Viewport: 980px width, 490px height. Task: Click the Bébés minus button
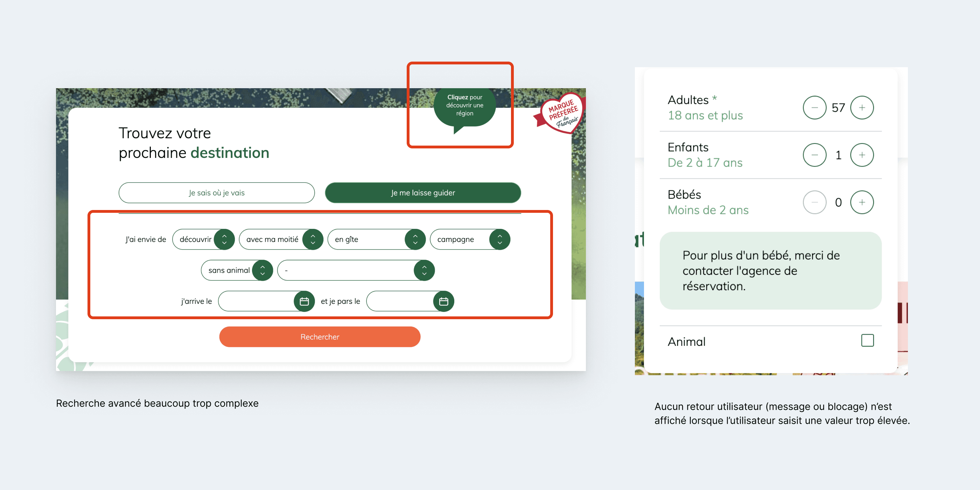814,202
